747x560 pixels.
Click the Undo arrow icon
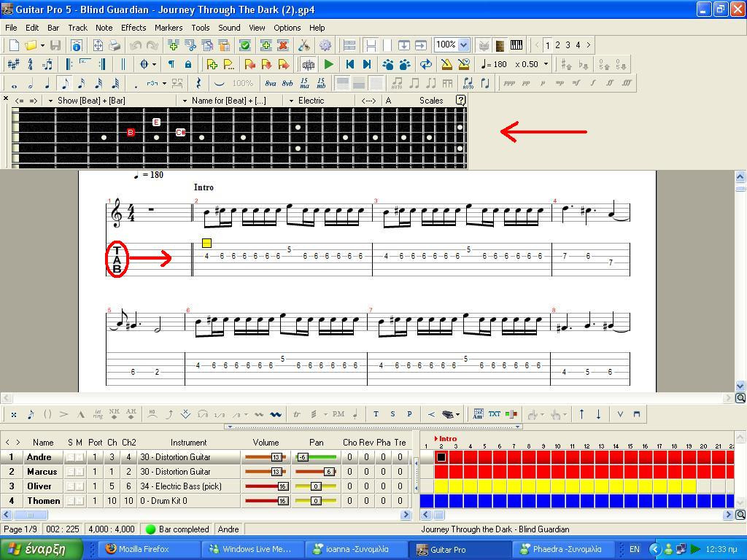[x=135, y=45]
